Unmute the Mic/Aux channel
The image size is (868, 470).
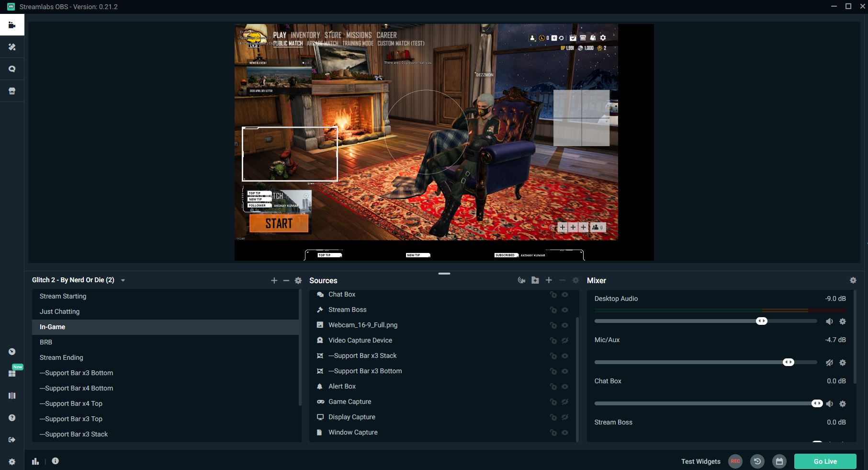pyautogui.click(x=829, y=363)
